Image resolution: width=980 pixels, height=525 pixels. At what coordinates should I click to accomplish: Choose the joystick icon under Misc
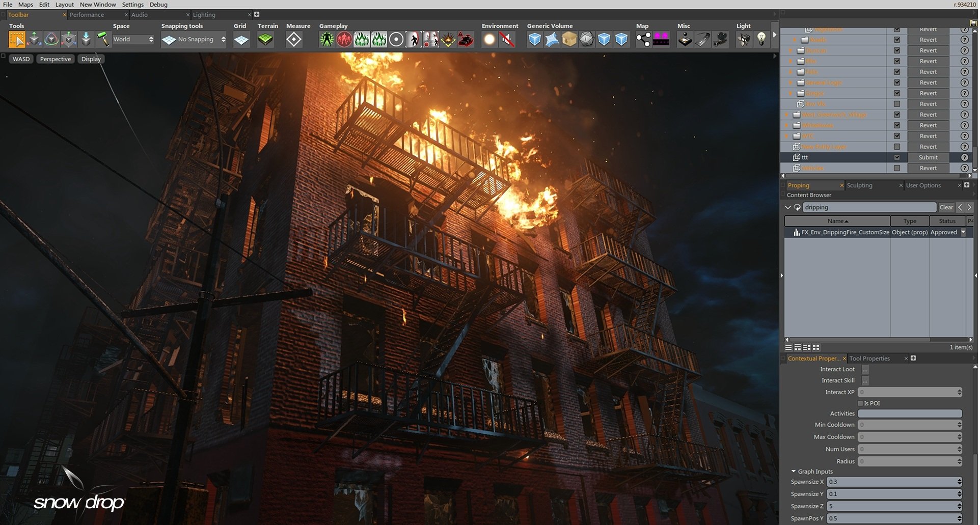pos(686,39)
